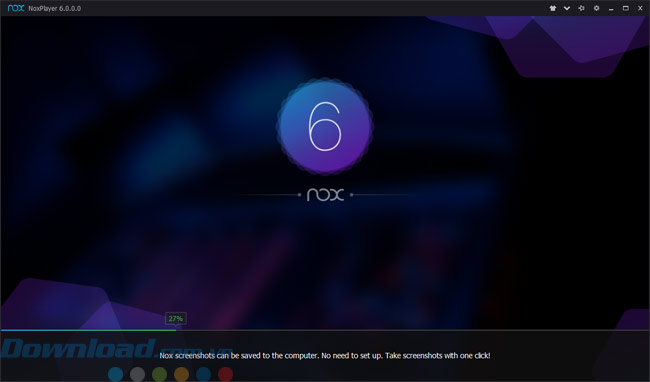
Task: Click the orange round icon at bottom
Action: pyautogui.click(x=182, y=374)
